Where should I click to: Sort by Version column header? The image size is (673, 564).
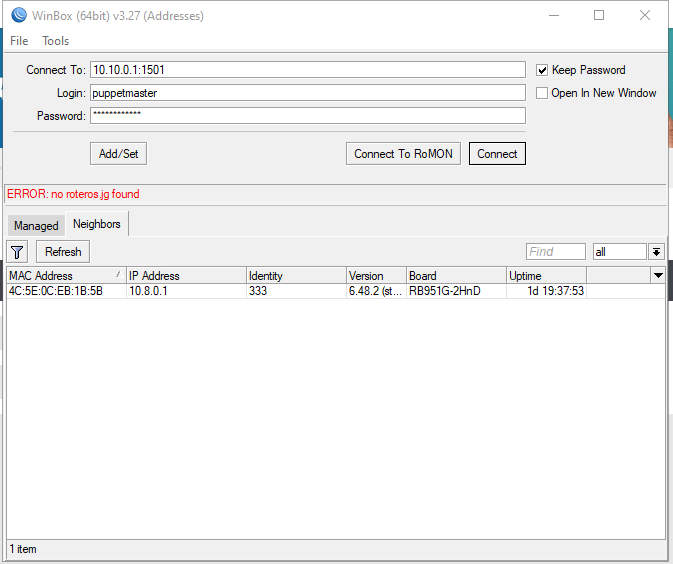(376, 276)
